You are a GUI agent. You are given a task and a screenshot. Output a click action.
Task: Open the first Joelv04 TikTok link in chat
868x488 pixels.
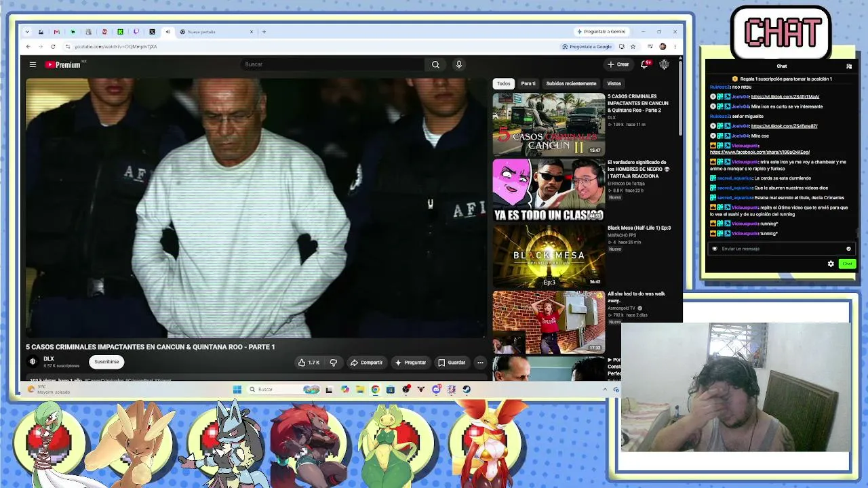point(785,97)
